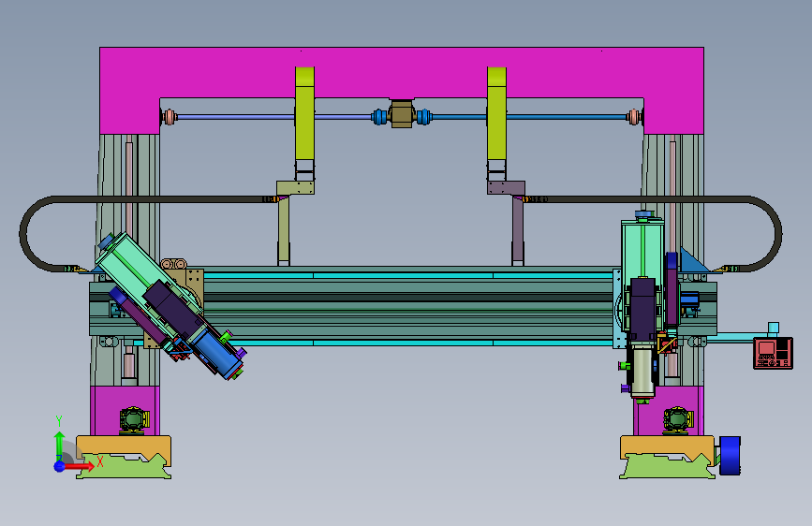Select the left cable chain loop
Screen dimensions: 812x526
(x=23, y=233)
